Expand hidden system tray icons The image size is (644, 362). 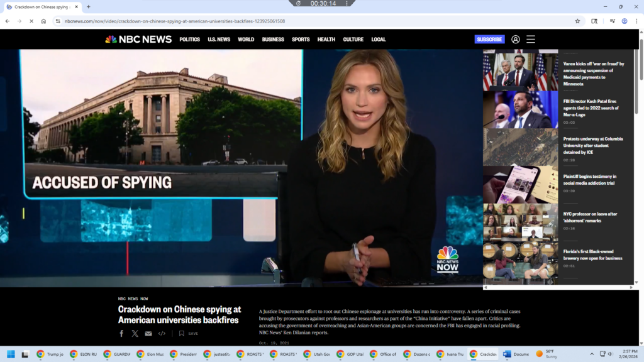tap(591, 354)
